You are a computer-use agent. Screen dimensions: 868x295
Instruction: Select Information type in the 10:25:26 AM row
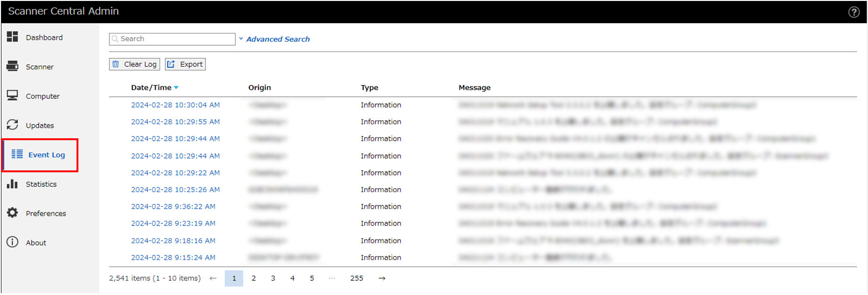381,190
